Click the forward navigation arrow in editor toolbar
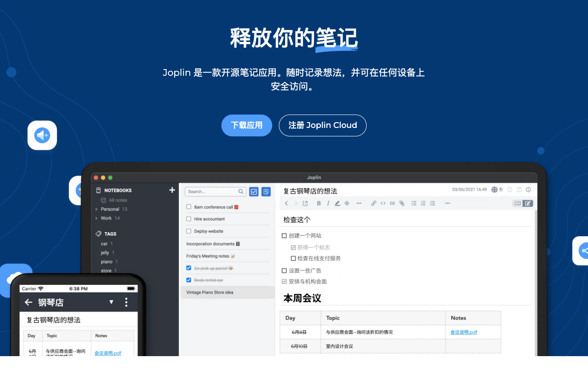 click(x=296, y=203)
